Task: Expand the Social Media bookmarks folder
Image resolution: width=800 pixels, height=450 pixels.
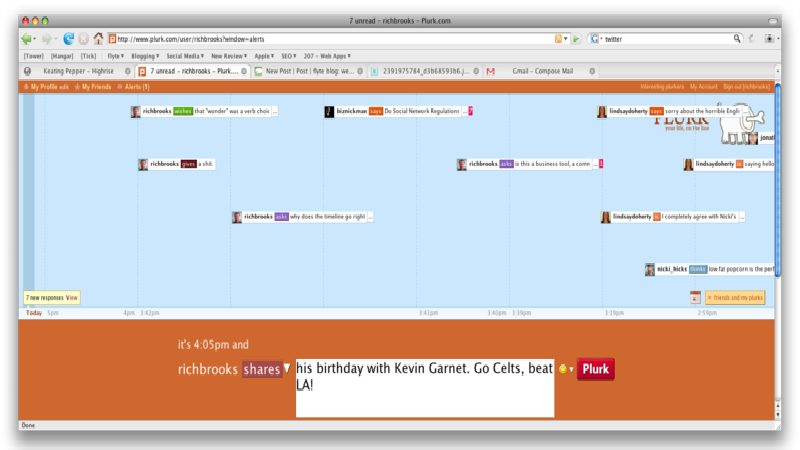Action: coord(185,56)
